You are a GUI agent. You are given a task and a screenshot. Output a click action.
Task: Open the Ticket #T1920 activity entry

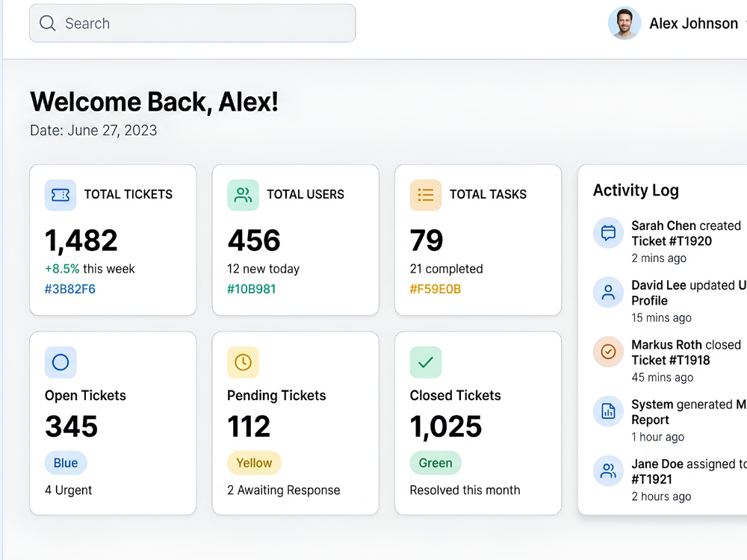click(670, 241)
